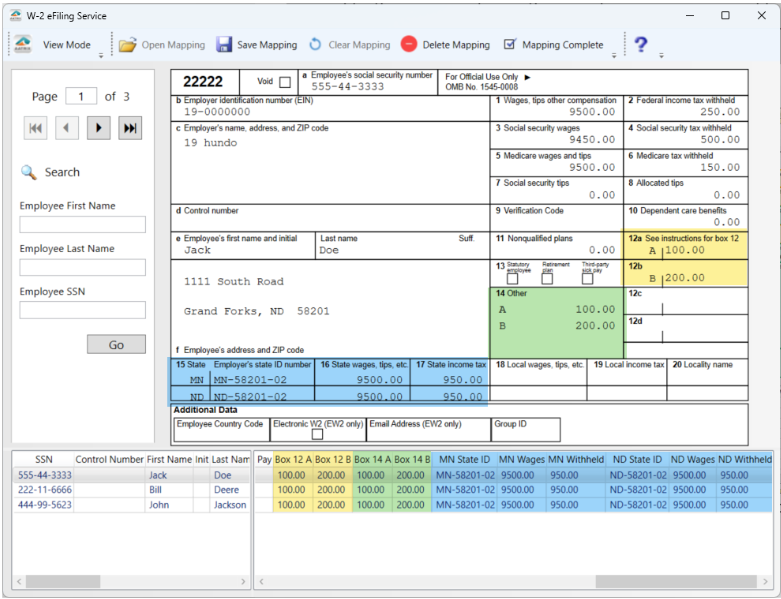This screenshot has height=599, width=781.
Task: Enable the Electronic W2 checkbox
Action: click(x=317, y=435)
